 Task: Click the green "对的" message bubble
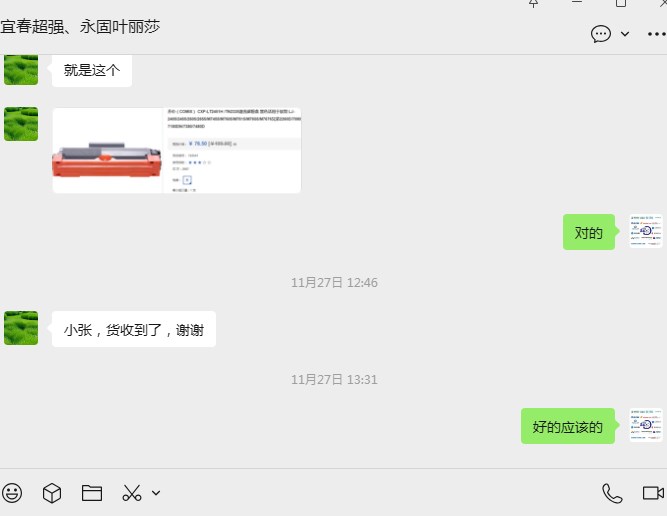pos(589,233)
